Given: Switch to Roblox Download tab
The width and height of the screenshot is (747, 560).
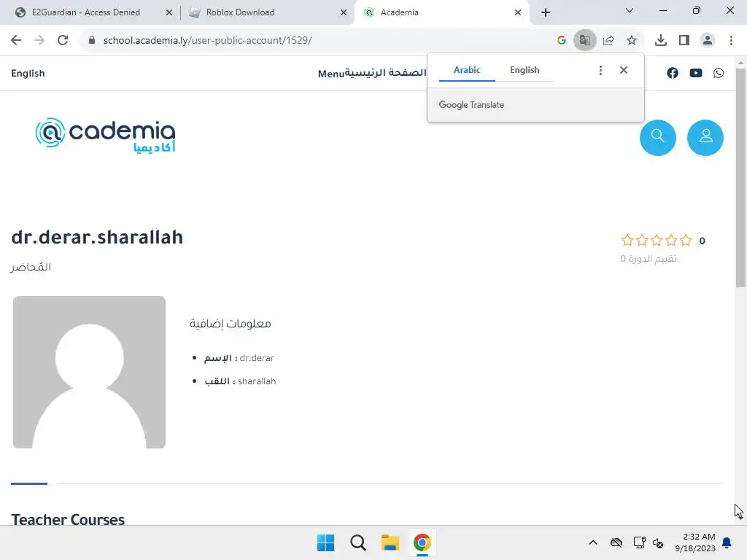Looking at the screenshot, I should point(240,12).
